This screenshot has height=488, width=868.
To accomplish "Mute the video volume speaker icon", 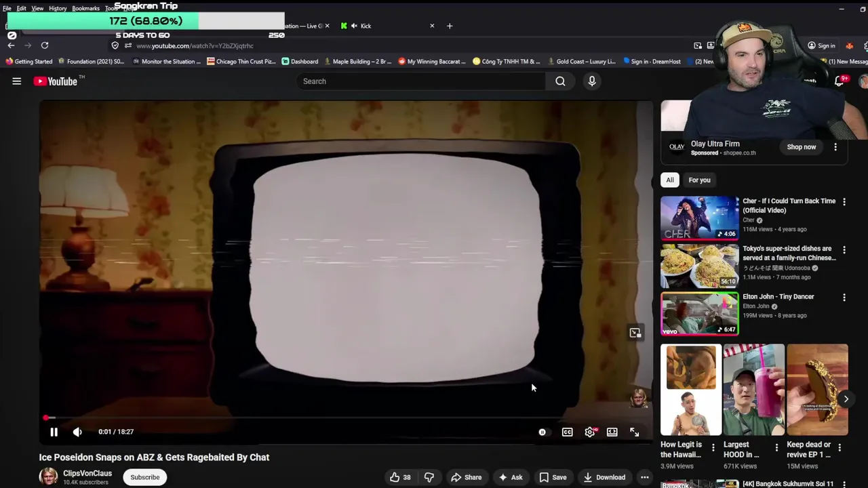I will [77, 432].
